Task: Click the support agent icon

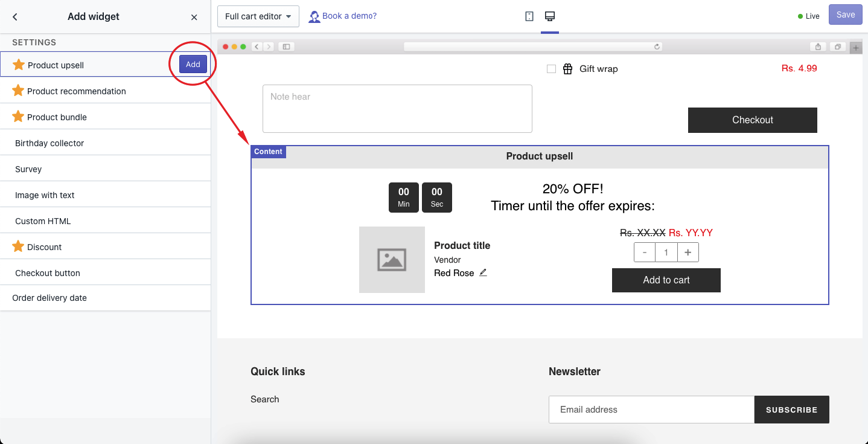Action: click(314, 17)
